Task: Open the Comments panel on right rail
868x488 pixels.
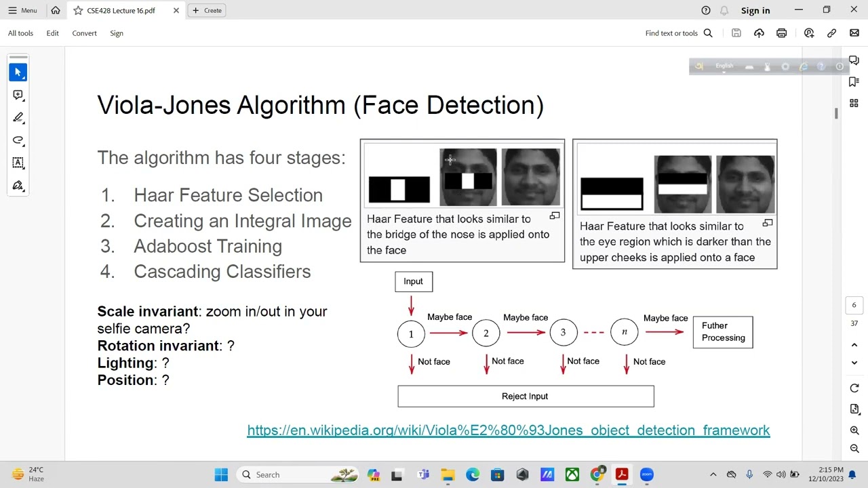Action: coord(854,60)
